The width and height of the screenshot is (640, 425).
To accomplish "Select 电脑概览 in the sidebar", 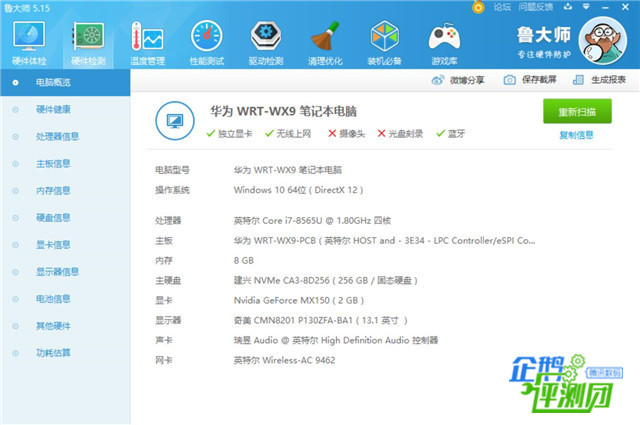I will tap(65, 82).
